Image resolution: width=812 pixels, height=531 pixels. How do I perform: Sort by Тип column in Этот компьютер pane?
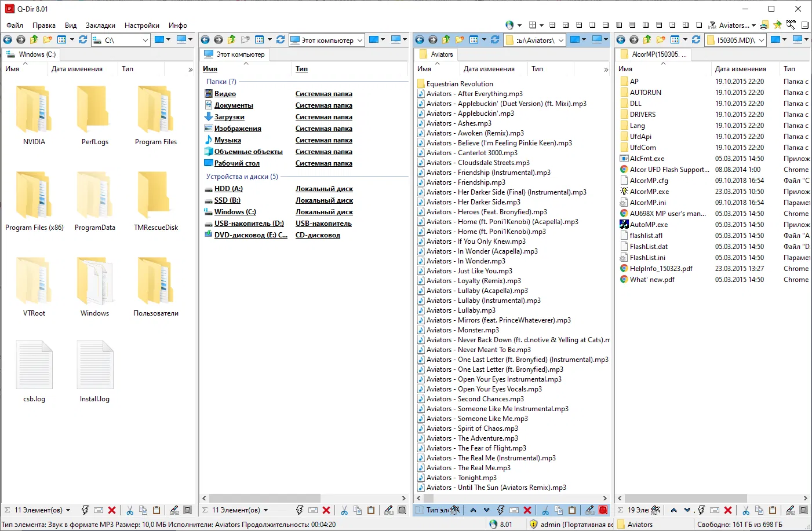[x=301, y=69]
